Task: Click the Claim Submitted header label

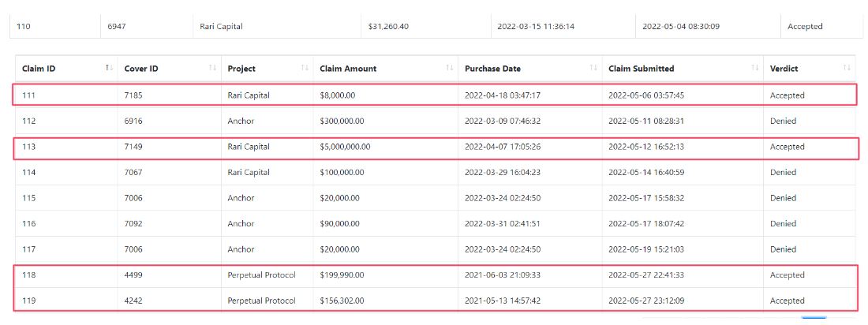Action: [x=641, y=69]
